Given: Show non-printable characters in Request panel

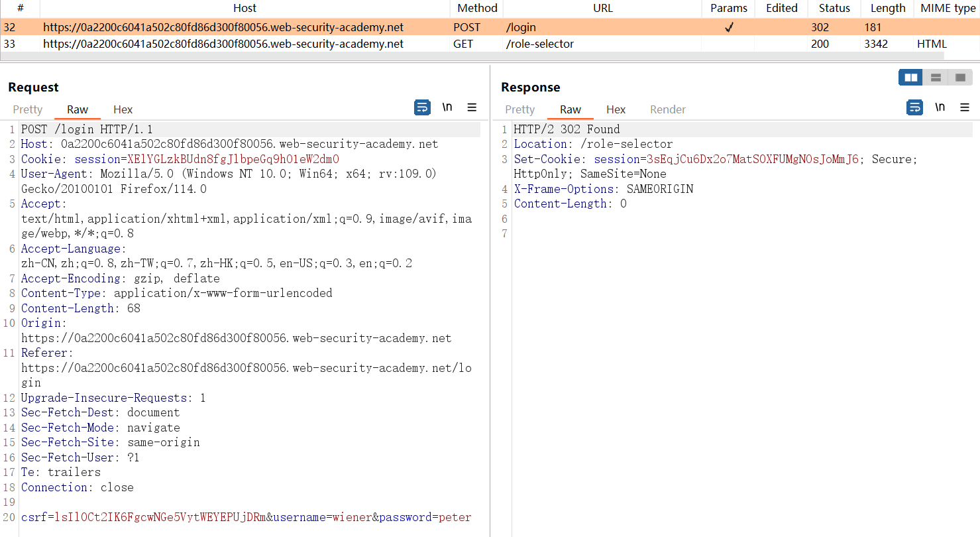Looking at the screenshot, I should coord(447,107).
